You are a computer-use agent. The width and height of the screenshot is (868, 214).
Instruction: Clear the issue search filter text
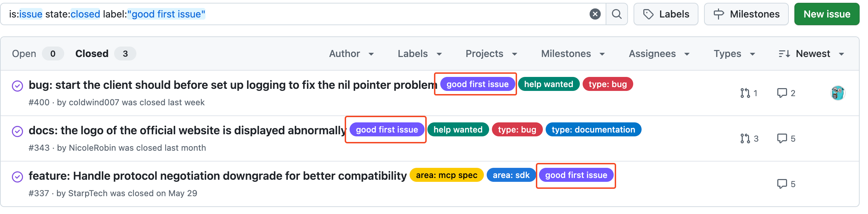[x=595, y=14]
